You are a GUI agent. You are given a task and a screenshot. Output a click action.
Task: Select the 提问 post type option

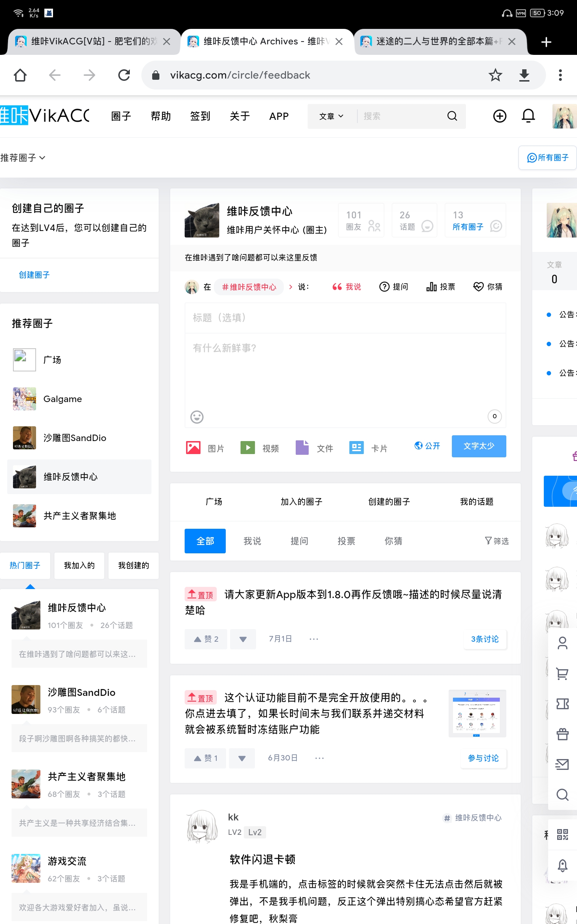[x=394, y=287]
